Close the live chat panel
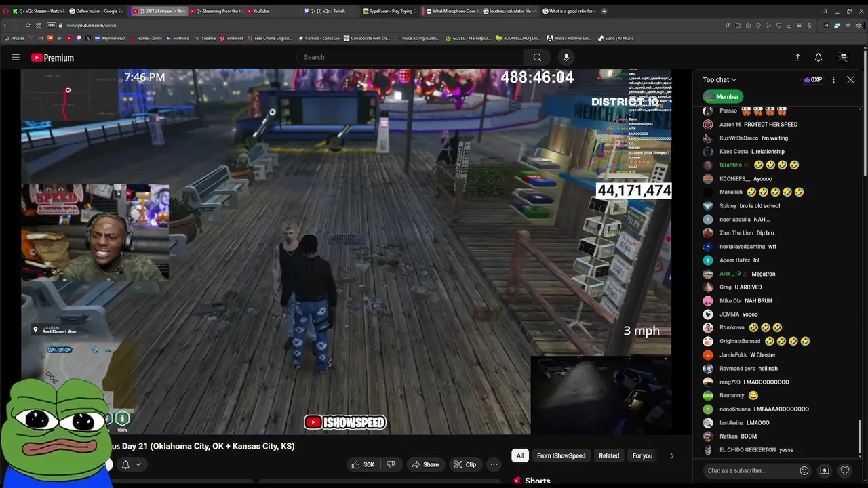The width and height of the screenshot is (868, 488). (850, 79)
